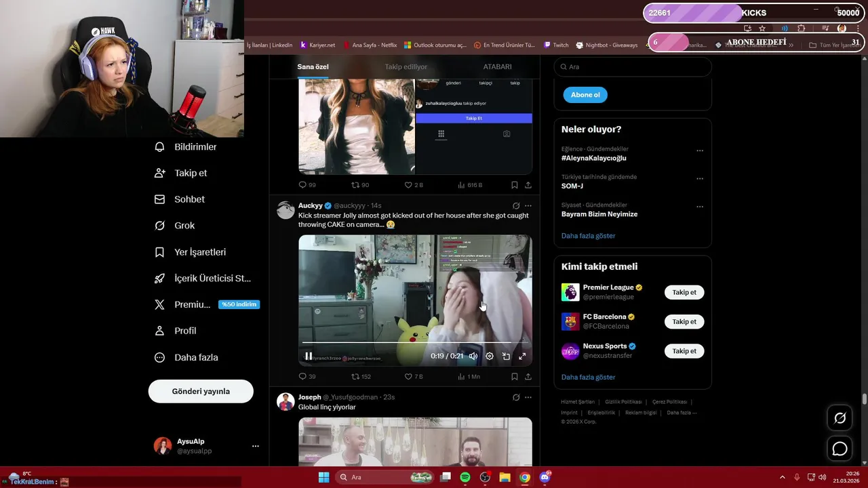This screenshot has height=488, width=868.
Task: Switch the Auckyy video to fullscreen
Action: tap(522, 356)
